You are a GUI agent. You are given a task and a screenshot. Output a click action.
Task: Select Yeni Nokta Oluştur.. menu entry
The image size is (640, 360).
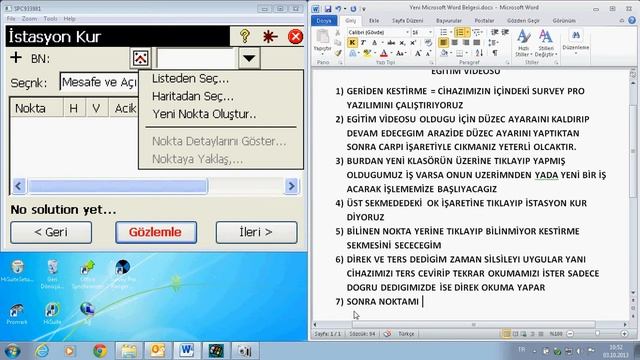(204, 114)
